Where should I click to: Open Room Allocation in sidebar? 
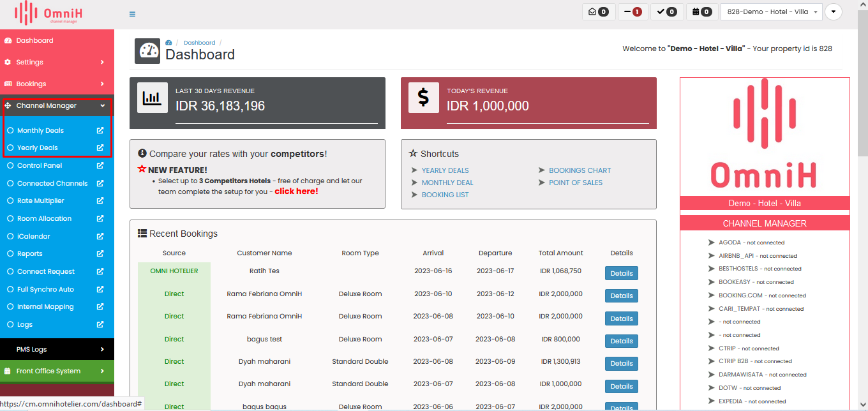[x=44, y=218]
